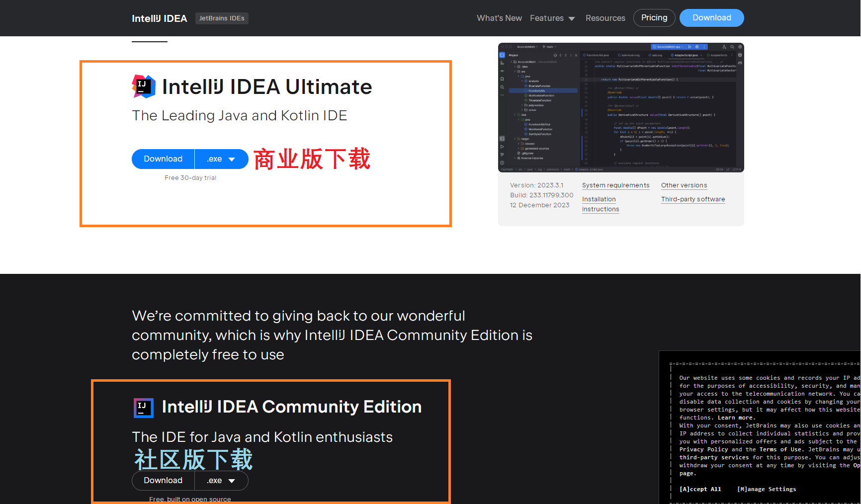
Task: Click the IntelliJ IDEA Community Edition heading
Action: [x=291, y=407]
